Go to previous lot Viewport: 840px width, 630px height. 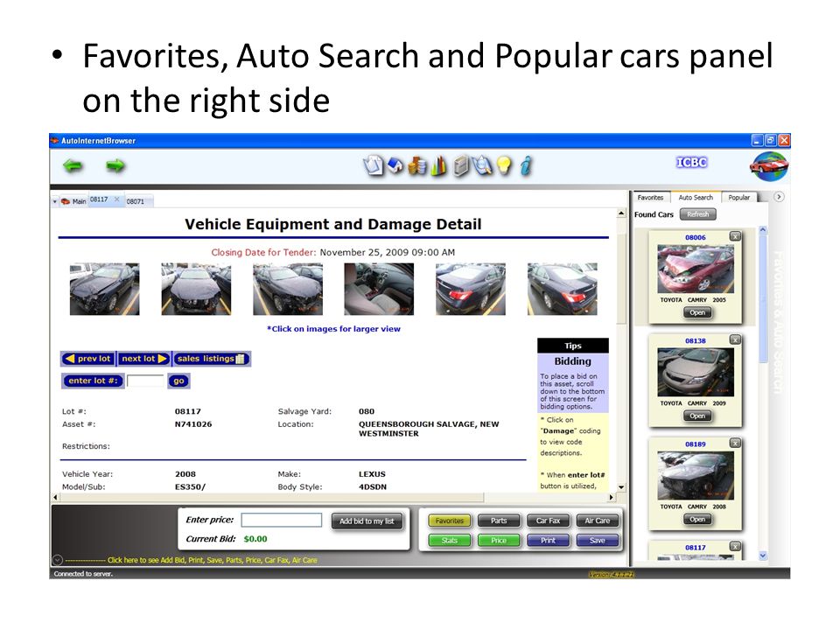click(x=88, y=359)
